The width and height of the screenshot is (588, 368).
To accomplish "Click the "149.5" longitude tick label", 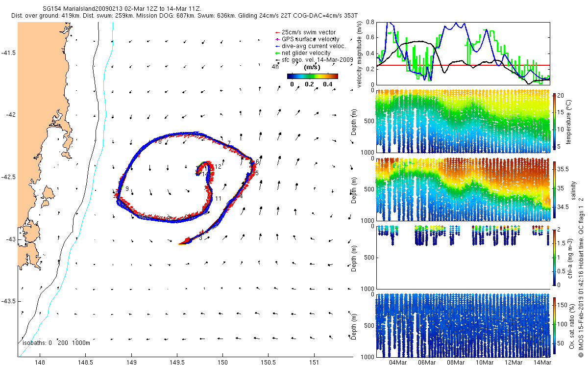I will (177, 363).
